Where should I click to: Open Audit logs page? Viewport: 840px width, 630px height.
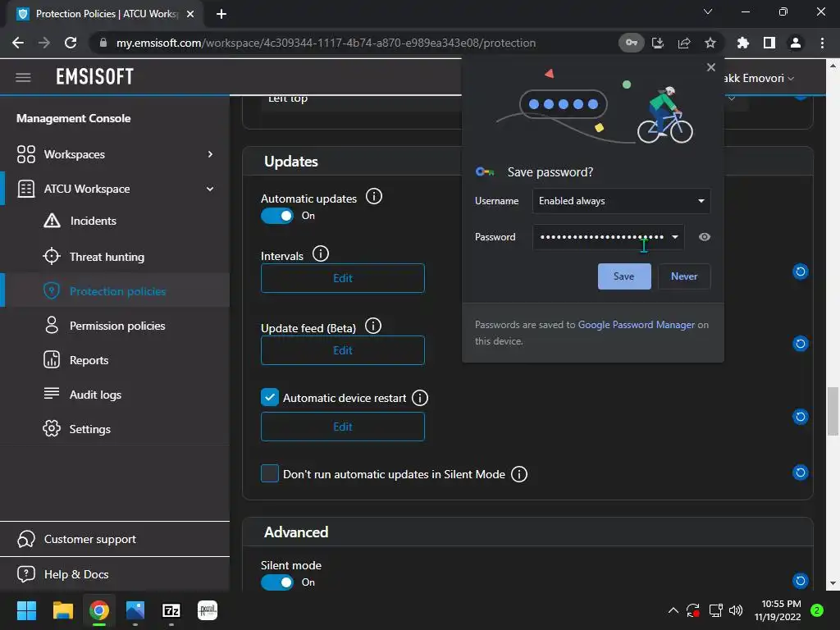point(95,395)
